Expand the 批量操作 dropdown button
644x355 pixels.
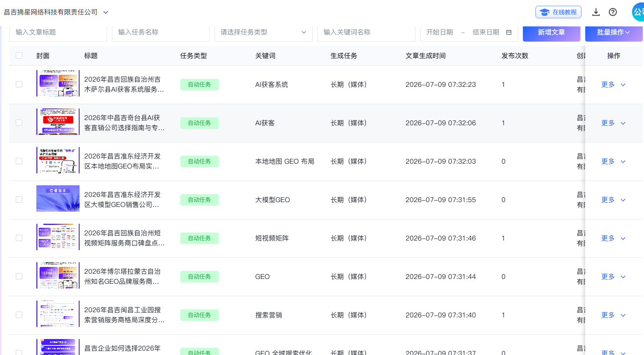point(614,32)
